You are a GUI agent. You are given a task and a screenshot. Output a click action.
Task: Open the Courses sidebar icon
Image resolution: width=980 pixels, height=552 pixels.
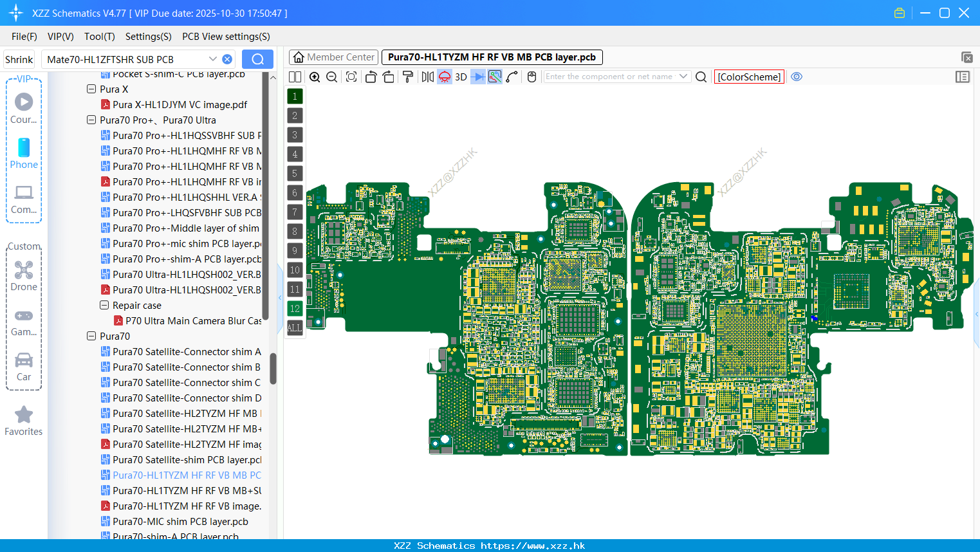click(x=24, y=108)
